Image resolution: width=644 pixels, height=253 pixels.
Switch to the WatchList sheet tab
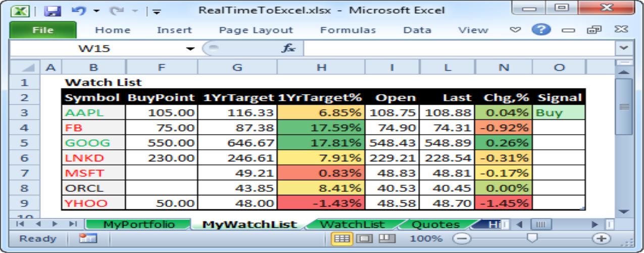[x=352, y=224]
